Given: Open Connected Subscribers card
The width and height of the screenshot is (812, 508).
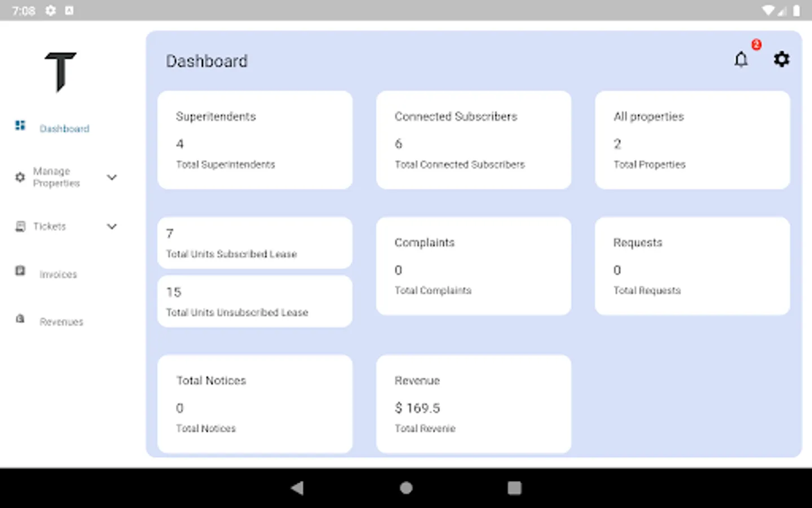Looking at the screenshot, I should pos(474,140).
